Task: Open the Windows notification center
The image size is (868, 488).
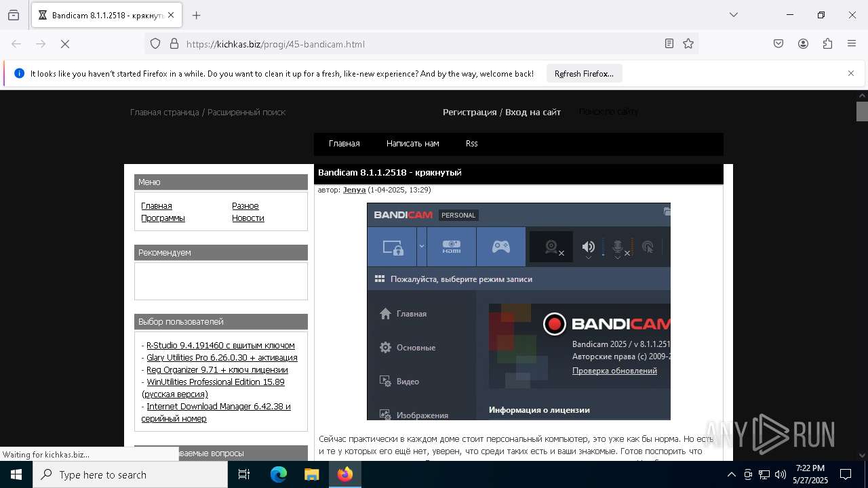Action: coord(846,474)
